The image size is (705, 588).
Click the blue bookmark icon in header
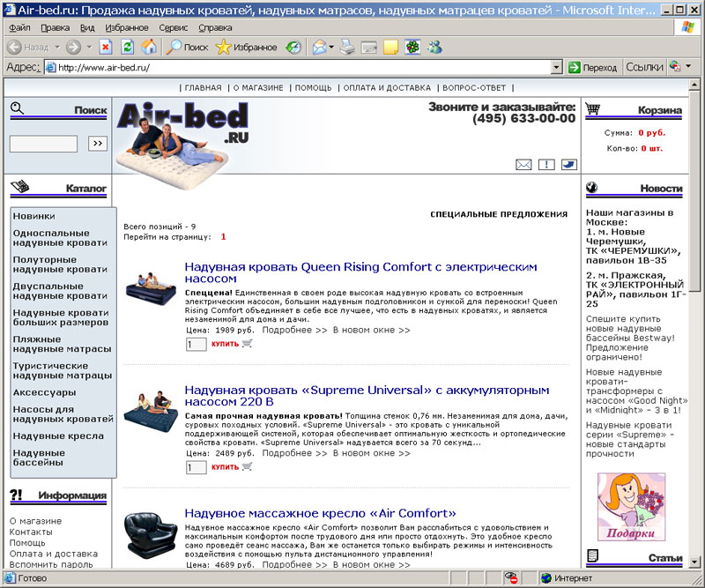point(569,165)
